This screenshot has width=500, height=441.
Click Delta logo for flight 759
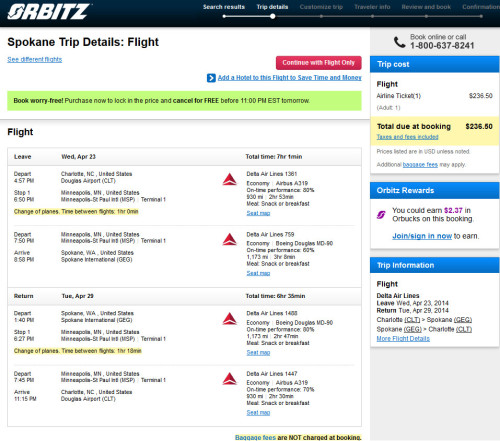230,239
